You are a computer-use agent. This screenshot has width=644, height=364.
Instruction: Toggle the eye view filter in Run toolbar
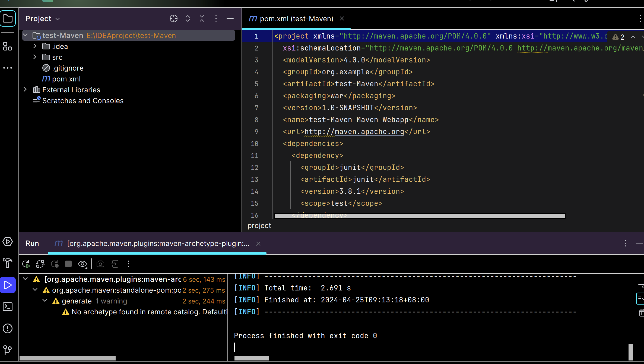click(83, 264)
